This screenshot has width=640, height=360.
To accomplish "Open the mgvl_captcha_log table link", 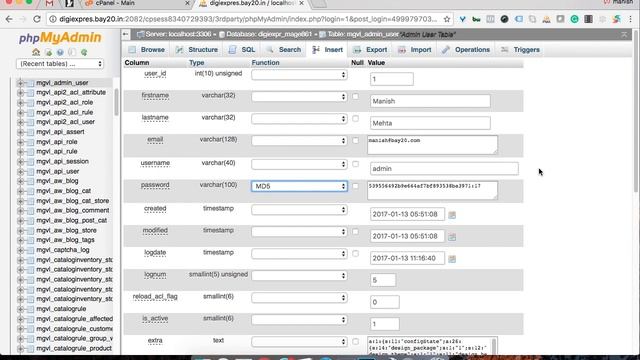I will pos(63,250).
